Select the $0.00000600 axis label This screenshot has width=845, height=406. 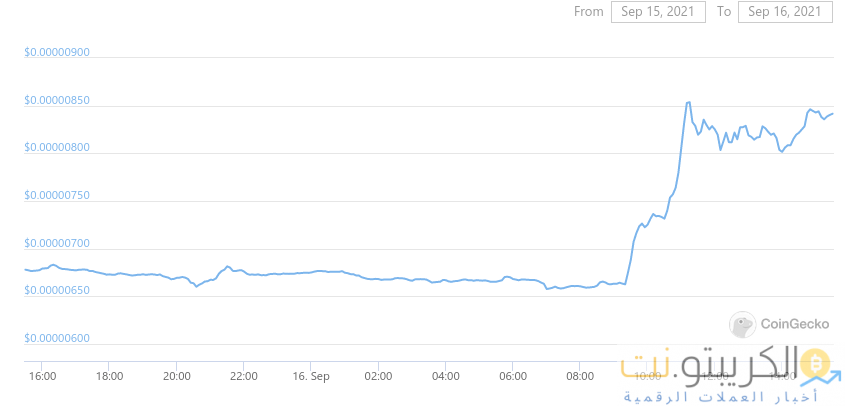(x=57, y=339)
